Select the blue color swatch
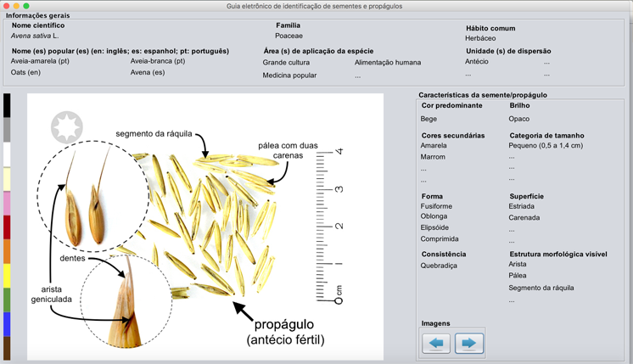Image resolution: width=633 pixels, height=364 pixels. pyautogui.click(x=7, y=324)
